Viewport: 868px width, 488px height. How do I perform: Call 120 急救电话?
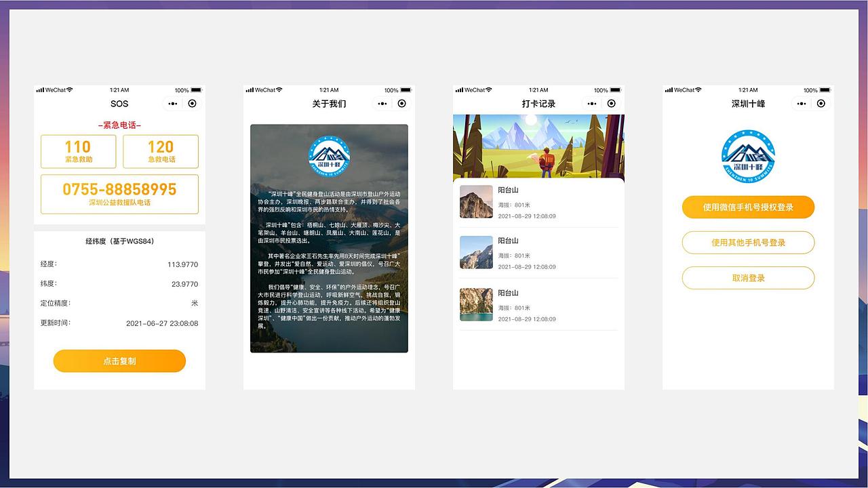tap(161, 151)
